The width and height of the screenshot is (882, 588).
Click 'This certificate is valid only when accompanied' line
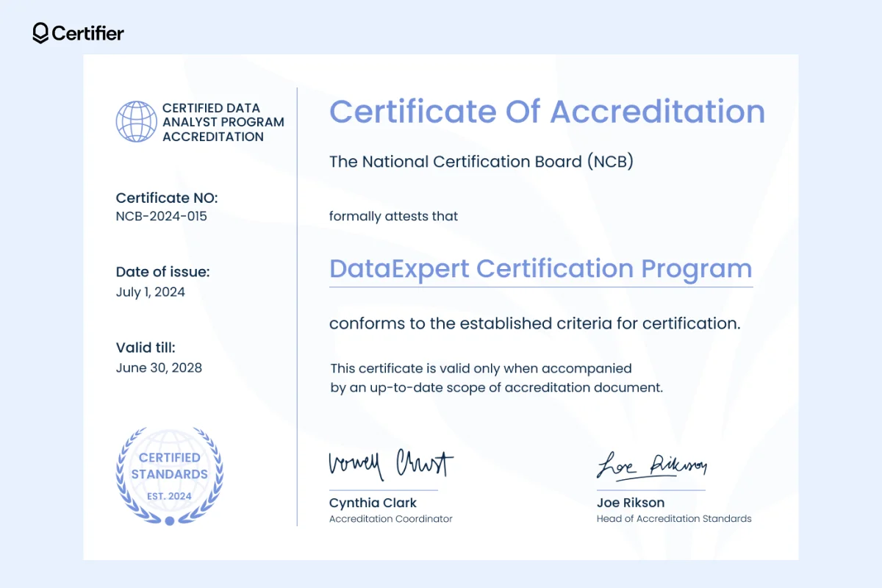tap(481, 368)
